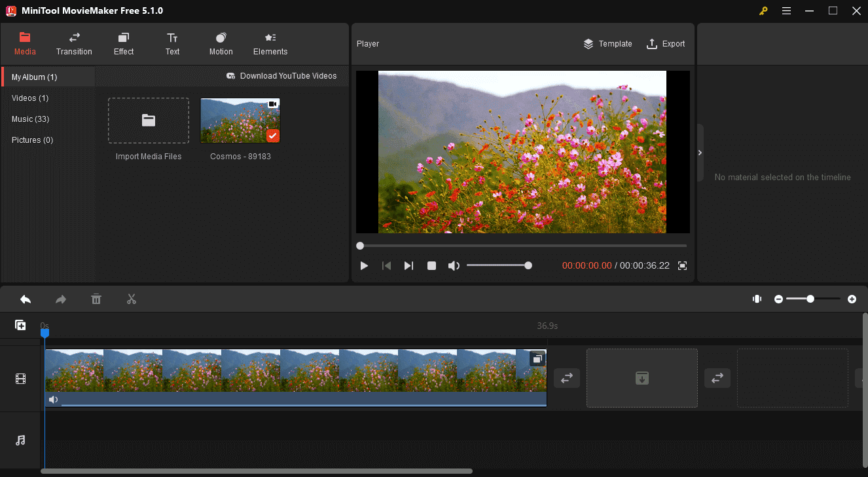Click the second transition swap slot

pos(717,378)
